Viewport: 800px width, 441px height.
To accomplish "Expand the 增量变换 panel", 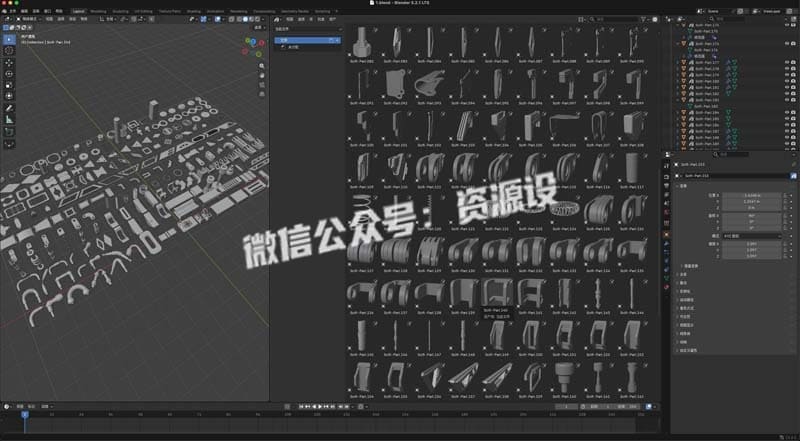I will (x=691, y=266).
